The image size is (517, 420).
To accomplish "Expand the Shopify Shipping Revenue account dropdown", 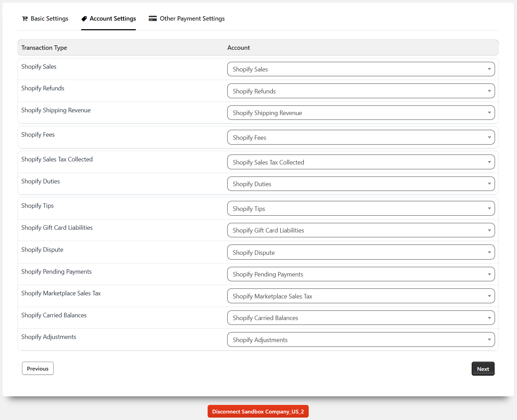I will click(361, 113).
